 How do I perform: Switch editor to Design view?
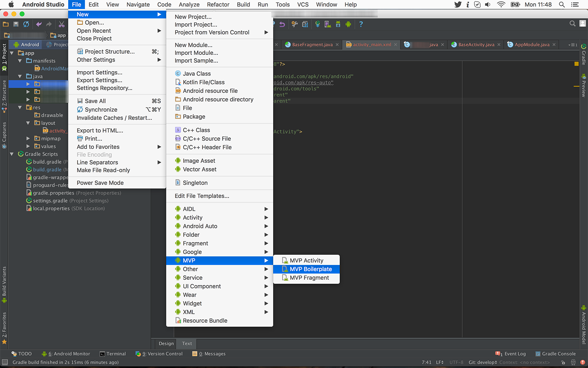point(166,343)
